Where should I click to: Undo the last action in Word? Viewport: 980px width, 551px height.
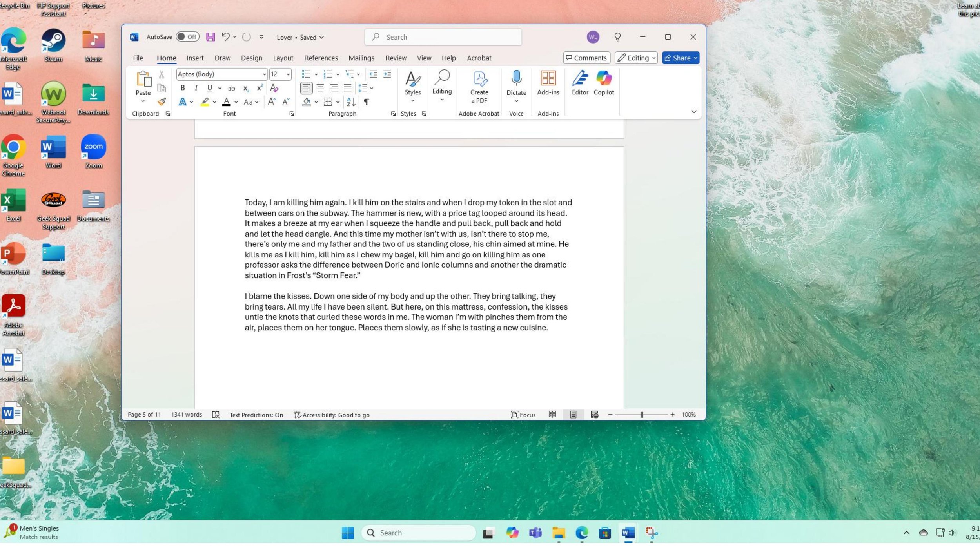tap(225, 37)
